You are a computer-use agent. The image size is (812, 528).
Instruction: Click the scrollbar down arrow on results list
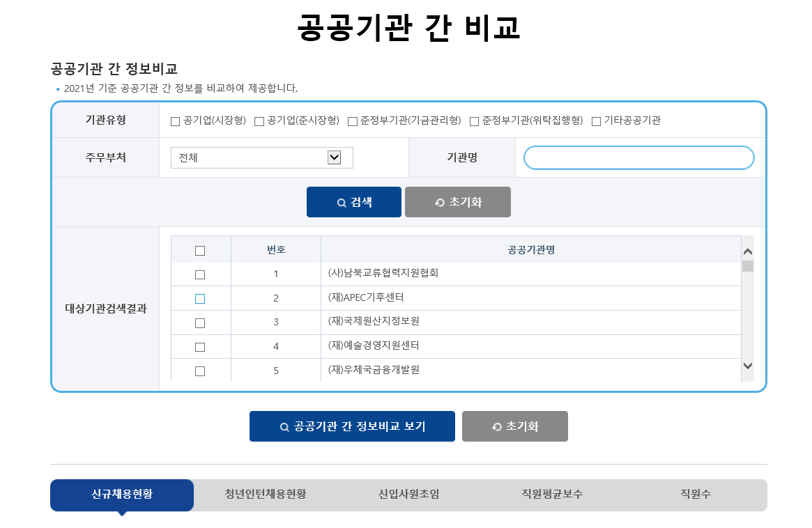point(749,365)
